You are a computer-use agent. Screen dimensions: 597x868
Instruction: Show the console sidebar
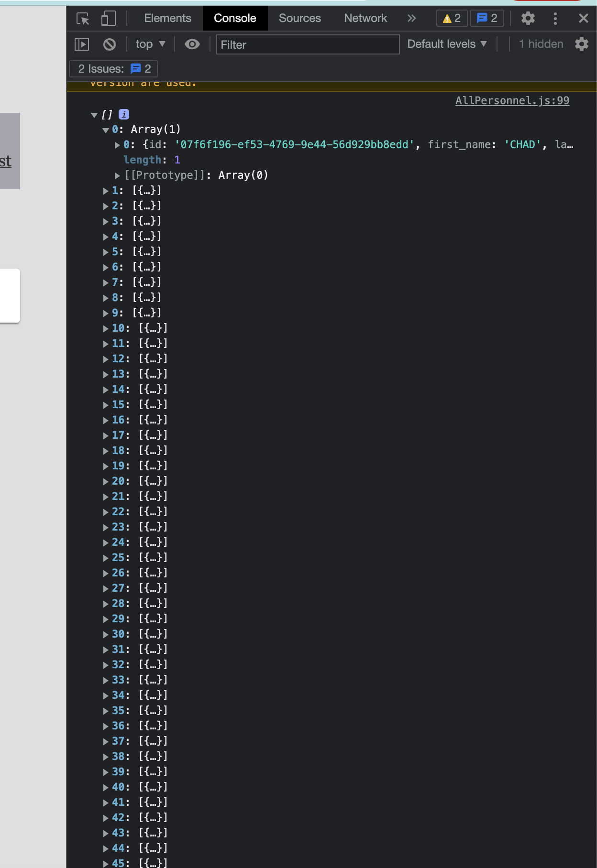pyautogui.click(x=82, y=44)
